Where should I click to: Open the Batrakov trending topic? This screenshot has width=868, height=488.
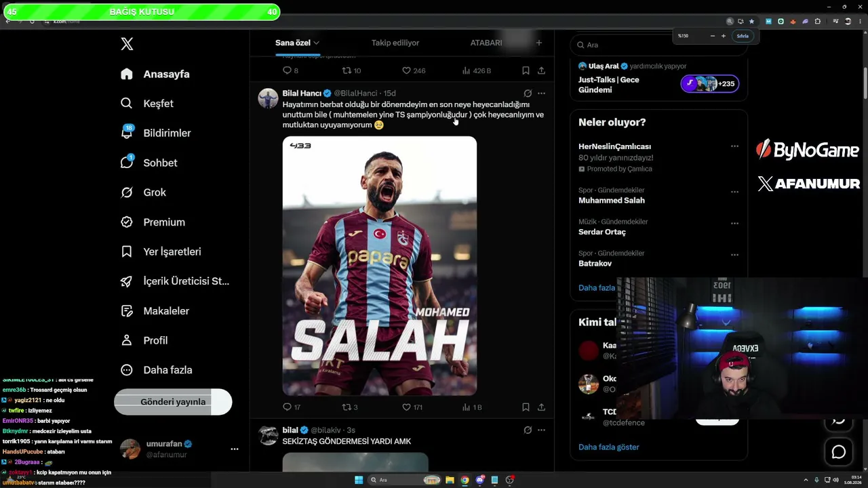tap(595, 264)
